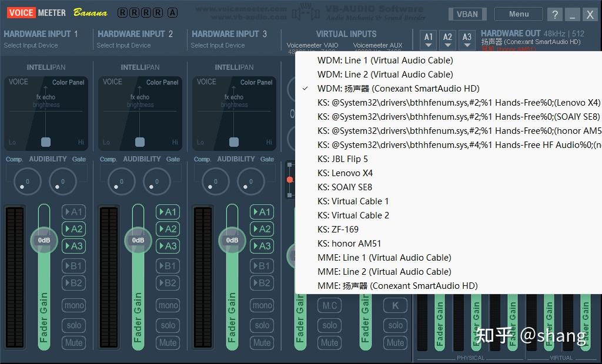Select input device for Hardware Input 2

(123, 45)
